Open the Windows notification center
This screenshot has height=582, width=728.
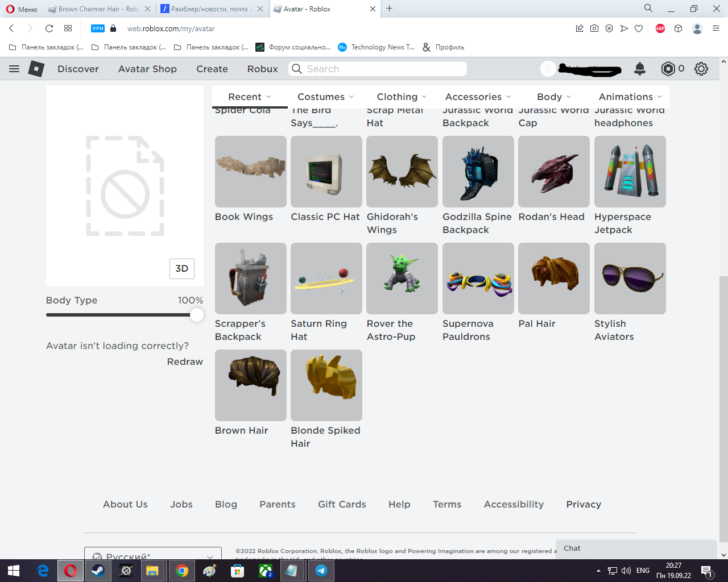[707, 571]
